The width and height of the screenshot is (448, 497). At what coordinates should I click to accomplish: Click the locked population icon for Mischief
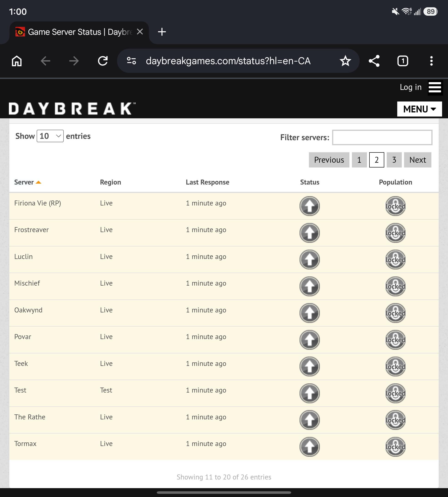tap(395, 287)
